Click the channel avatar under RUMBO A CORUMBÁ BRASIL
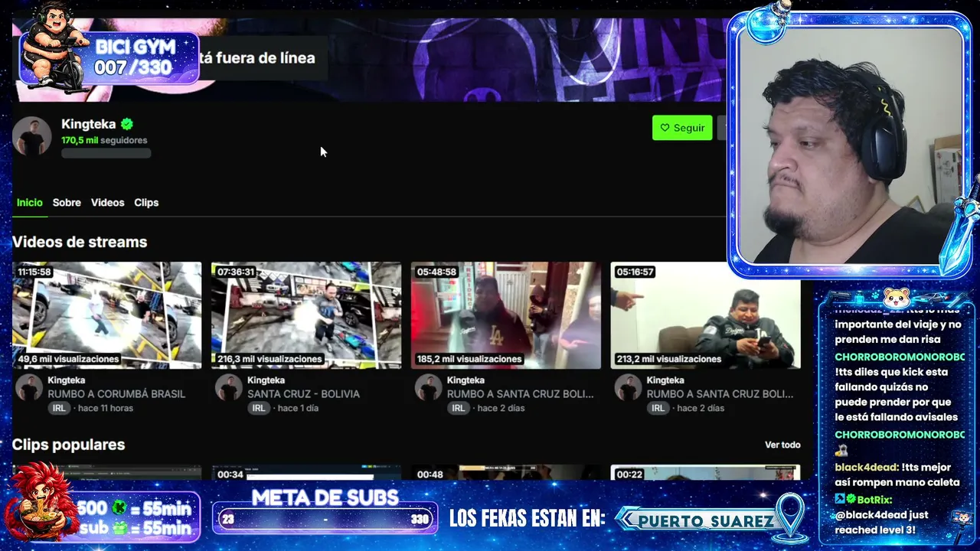The width and height of the screenshot is (980, 551). 29,387
